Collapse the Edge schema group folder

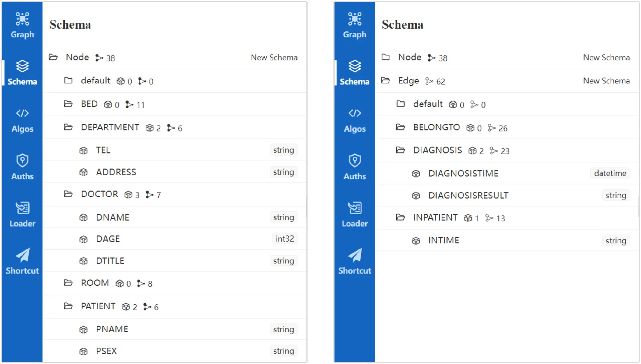point(385,81)
